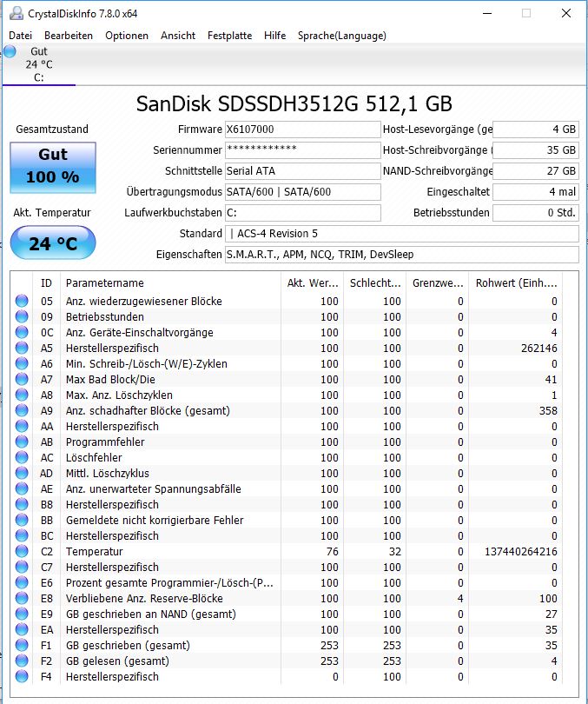
Task: Click status orb of row AA
Action: [x=22, y=426]
